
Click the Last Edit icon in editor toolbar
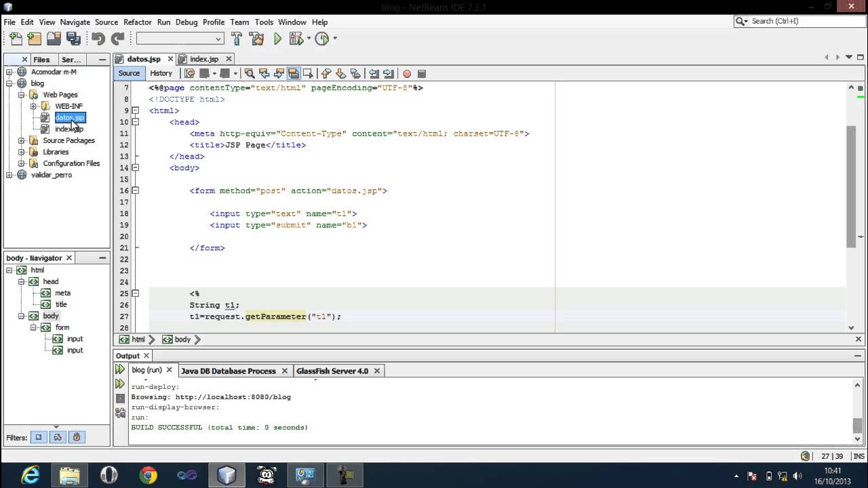coord(189,73)
